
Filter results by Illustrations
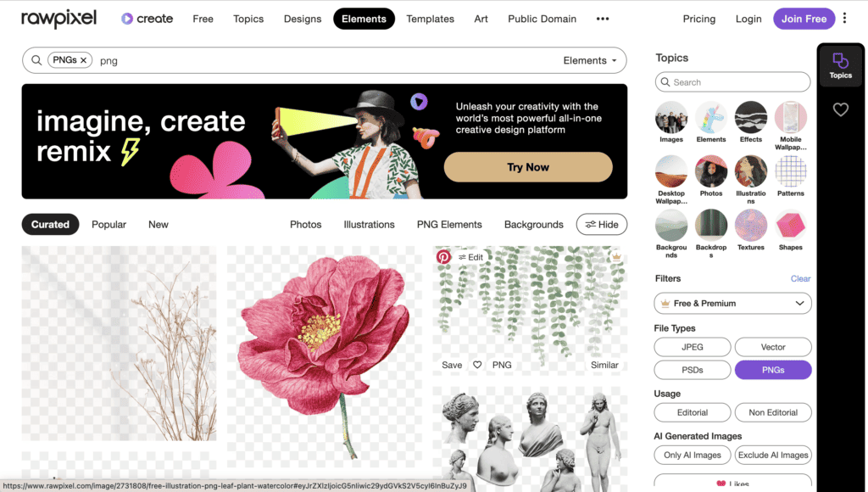[x=370, y=225]
